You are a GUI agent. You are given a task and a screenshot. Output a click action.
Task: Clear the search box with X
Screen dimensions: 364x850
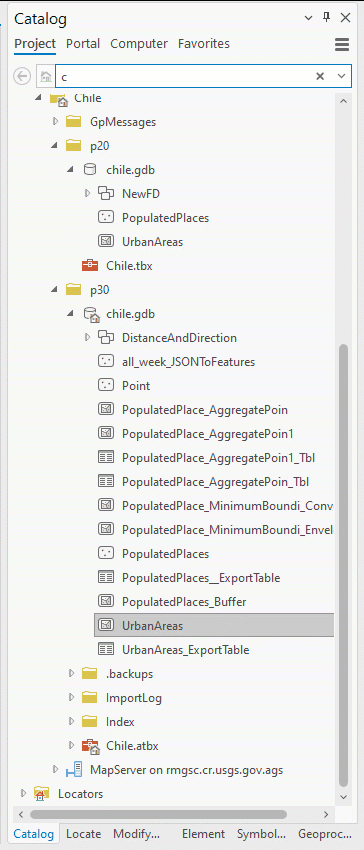pos(320,76)
